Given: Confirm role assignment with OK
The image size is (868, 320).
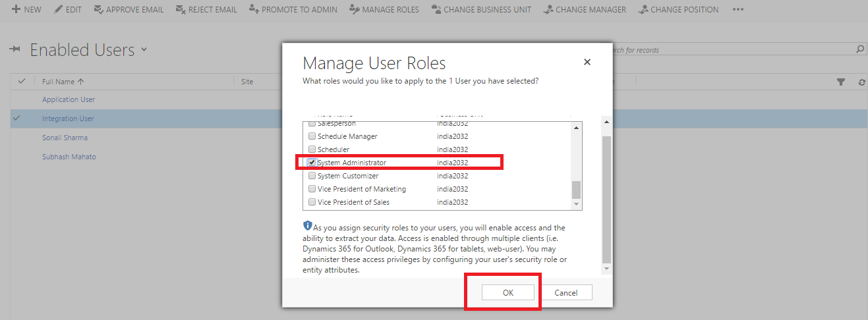Looking at the screenshot, I should (507, 292).
